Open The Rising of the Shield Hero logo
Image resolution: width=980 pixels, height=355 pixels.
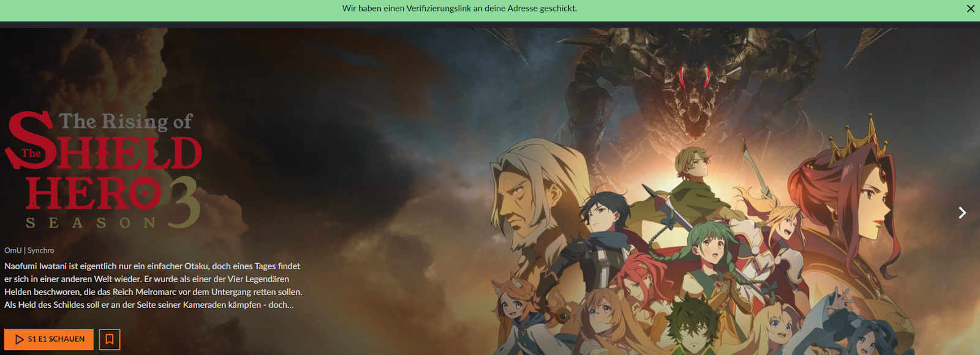103,170
